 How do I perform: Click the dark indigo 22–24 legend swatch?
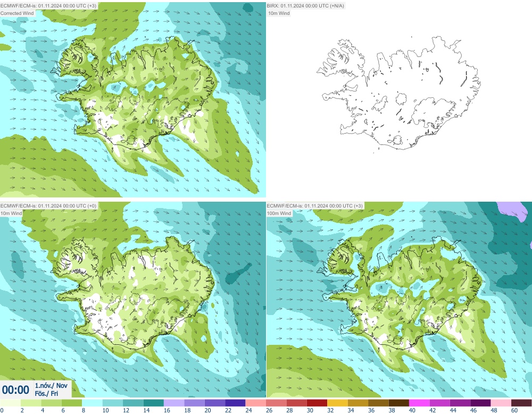[x=235, y=403]
